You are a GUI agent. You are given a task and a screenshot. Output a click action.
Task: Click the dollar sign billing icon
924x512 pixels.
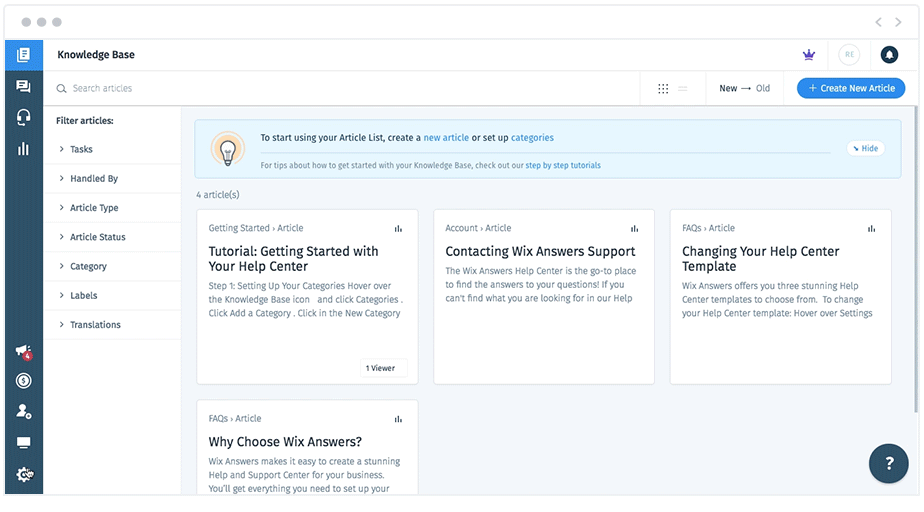(x=23, y=381)
